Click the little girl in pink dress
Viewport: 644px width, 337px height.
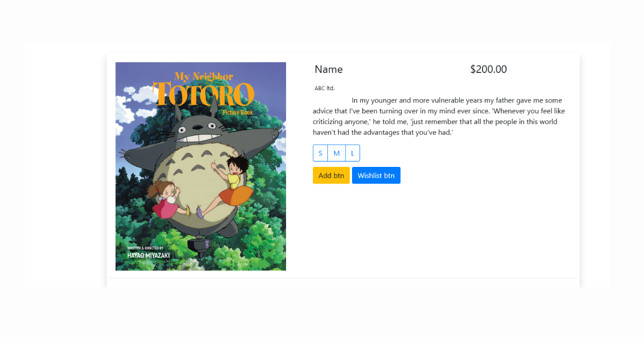[x=169, y=200]
